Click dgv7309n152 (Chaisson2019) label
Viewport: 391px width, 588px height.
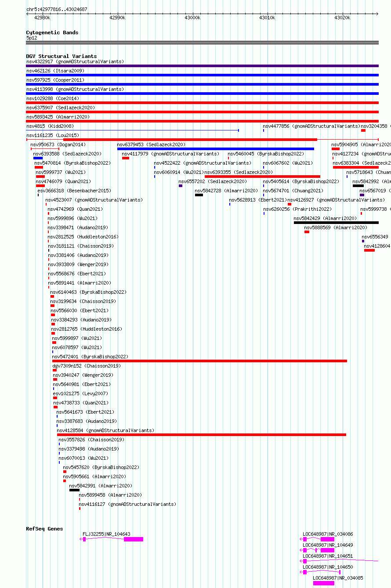pos(87,366)
